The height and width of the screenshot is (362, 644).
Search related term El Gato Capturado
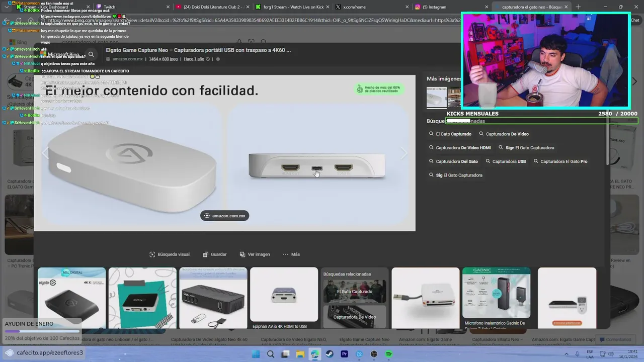click(x=450, y=134)
